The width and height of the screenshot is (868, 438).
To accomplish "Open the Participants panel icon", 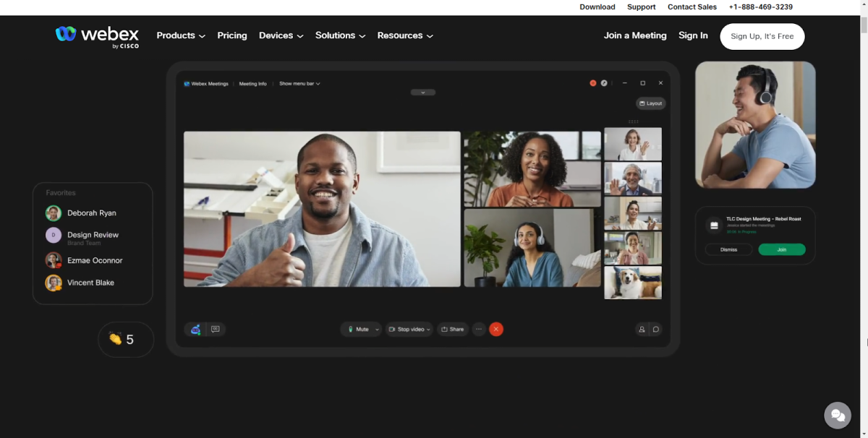I will [642, 329].
